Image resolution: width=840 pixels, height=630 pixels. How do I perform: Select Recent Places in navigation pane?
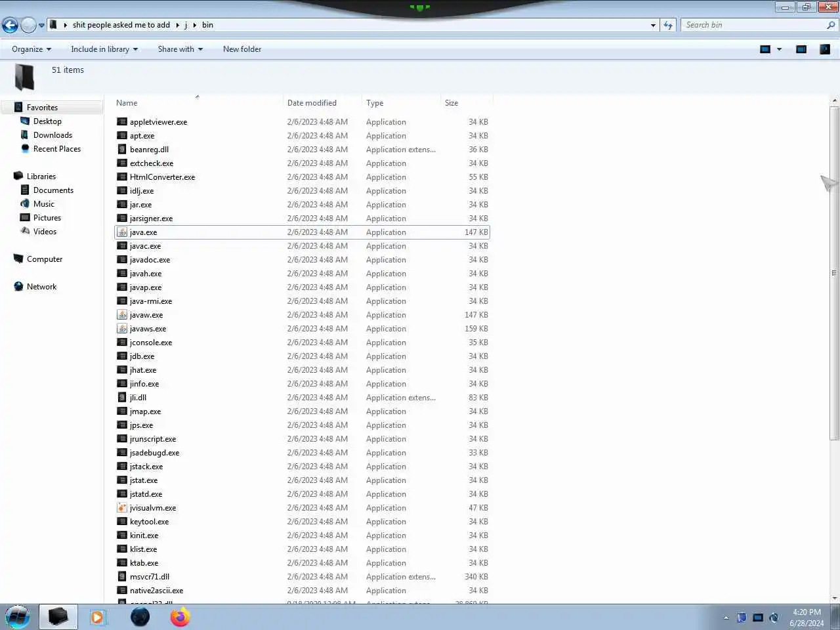[57, 149]
